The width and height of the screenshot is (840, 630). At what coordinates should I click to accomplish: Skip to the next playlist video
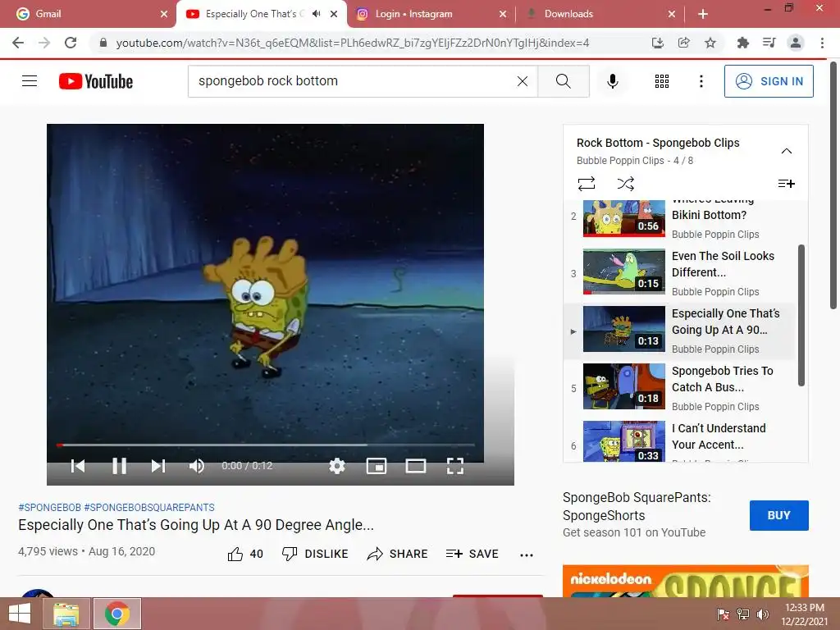[158, 466]
